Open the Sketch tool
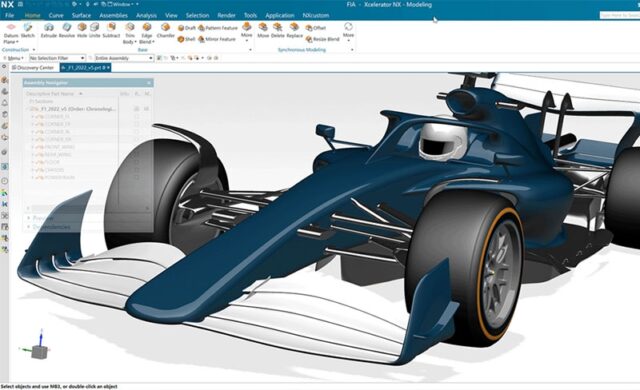Screen dimensions: 640x390 (x=27, y=31)
